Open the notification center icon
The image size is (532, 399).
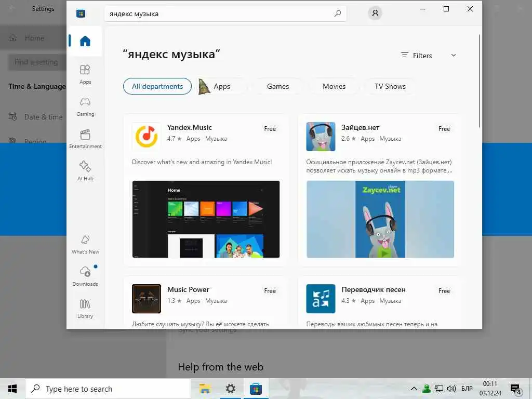pyautogui.click(x=516, y=390)
